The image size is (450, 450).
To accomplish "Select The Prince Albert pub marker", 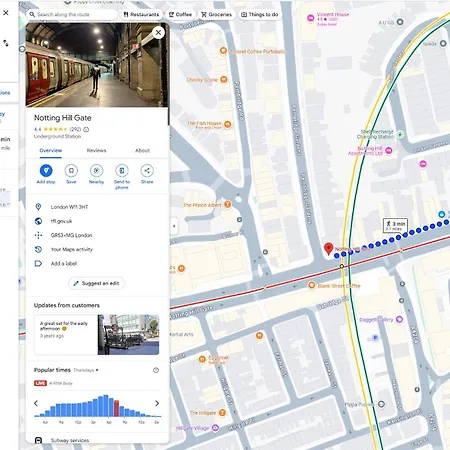I will [227, 204].
